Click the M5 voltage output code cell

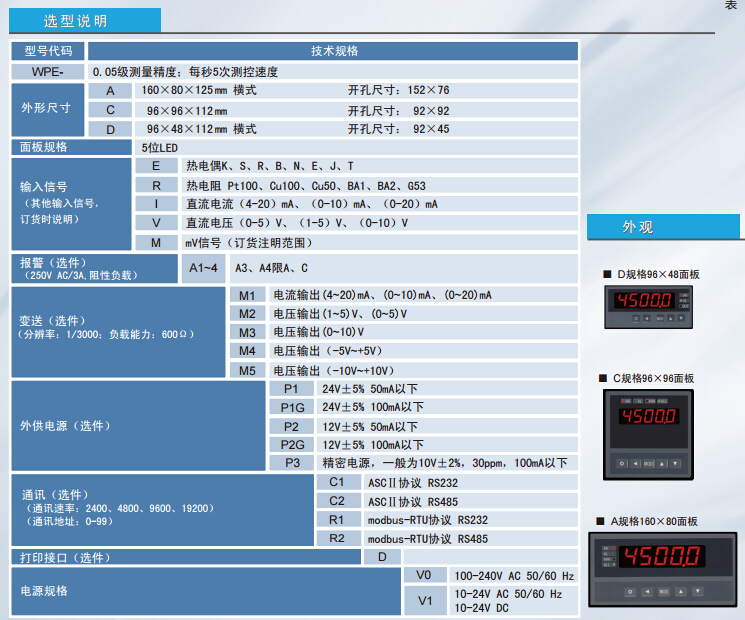coord(247,370)
